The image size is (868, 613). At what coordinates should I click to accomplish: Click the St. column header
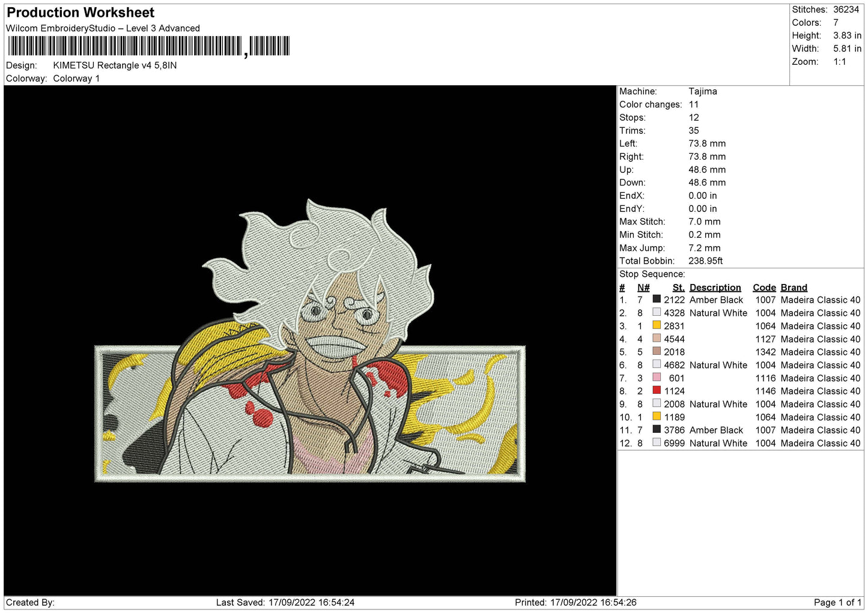(678, 288)
